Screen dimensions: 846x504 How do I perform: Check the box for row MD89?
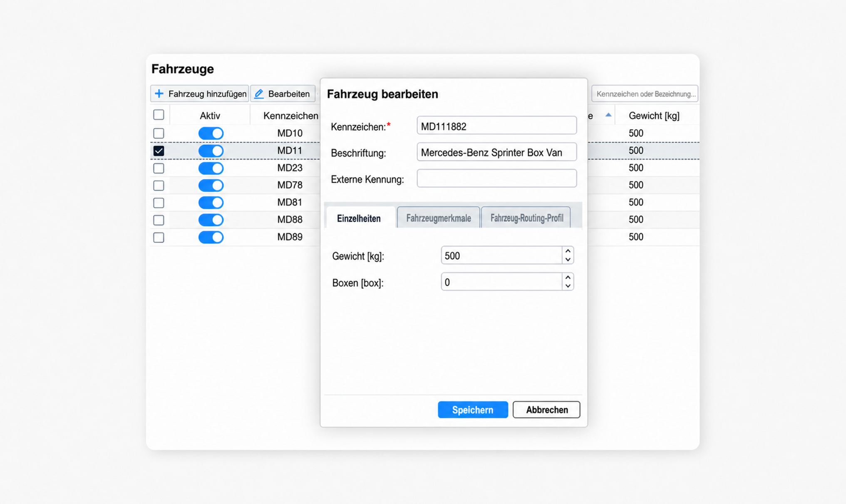point(159,237)
